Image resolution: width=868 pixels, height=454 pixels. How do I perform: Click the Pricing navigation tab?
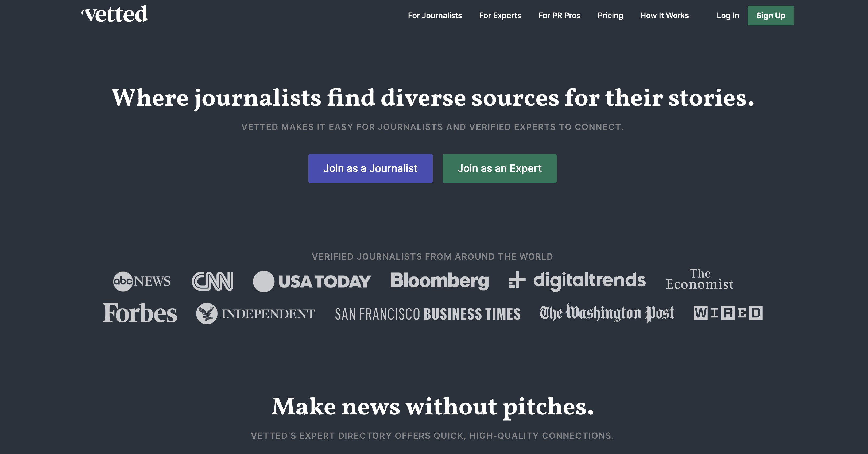(610, 16)
